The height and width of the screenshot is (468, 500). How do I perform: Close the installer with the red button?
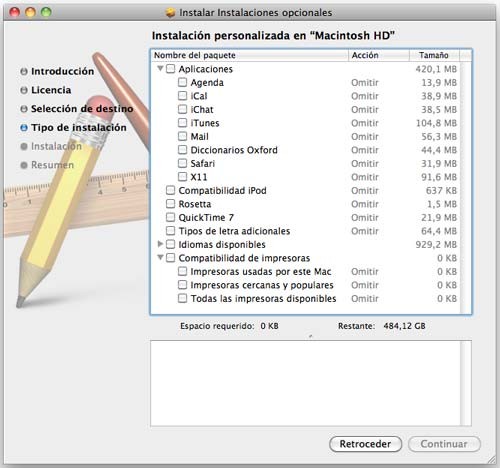coord(14,12)
